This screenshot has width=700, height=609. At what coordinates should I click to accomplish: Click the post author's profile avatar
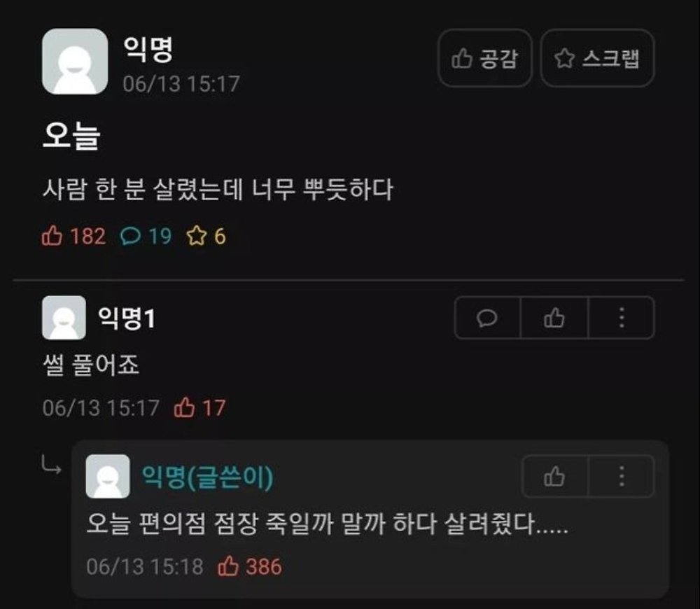[75, 62]
